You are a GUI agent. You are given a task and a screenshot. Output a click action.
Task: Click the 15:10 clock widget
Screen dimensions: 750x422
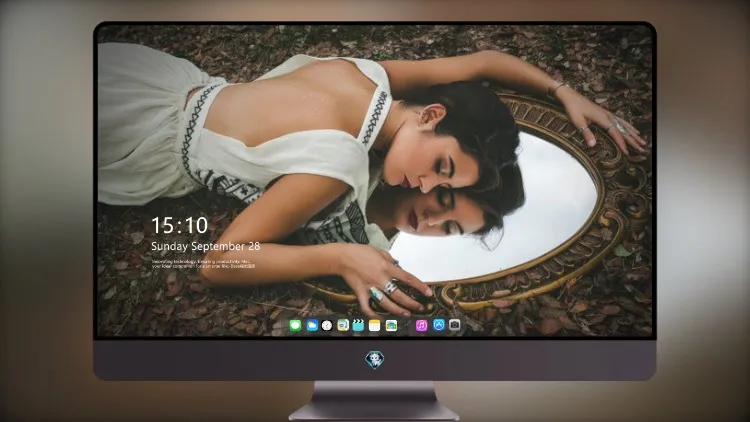point(179,225)
